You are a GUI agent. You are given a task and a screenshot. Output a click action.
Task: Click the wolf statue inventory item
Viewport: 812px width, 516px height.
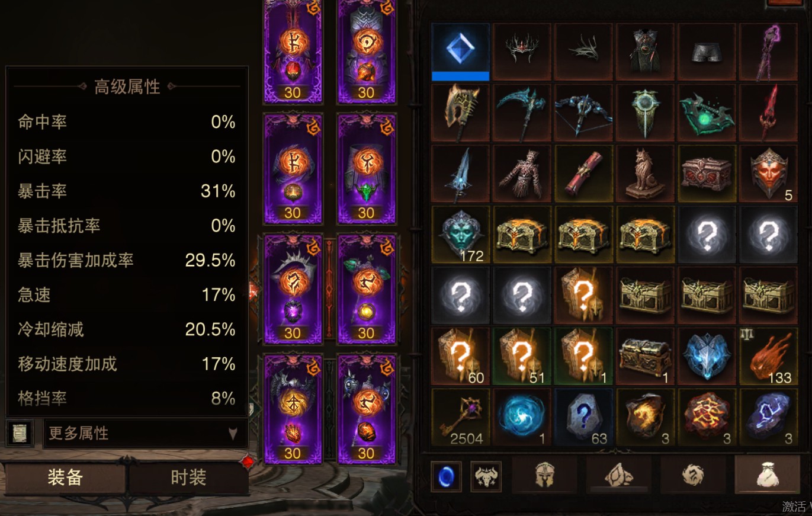pyautogui.click(x=645, y=174)
